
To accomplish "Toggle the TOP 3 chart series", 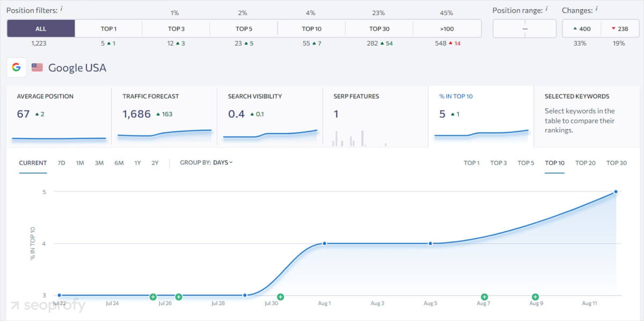I will [498, 163].
